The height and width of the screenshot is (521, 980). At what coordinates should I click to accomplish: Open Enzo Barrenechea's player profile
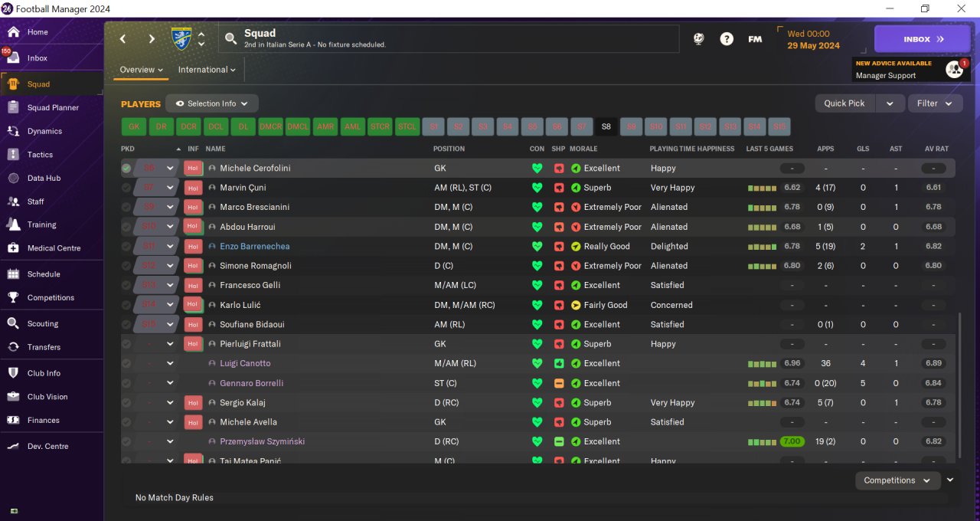(255, 247)
